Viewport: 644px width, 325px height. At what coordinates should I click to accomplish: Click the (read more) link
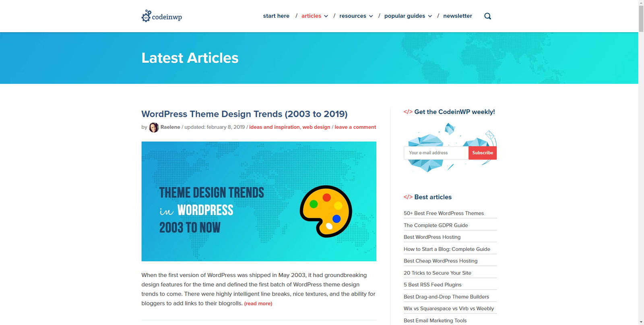258,303
